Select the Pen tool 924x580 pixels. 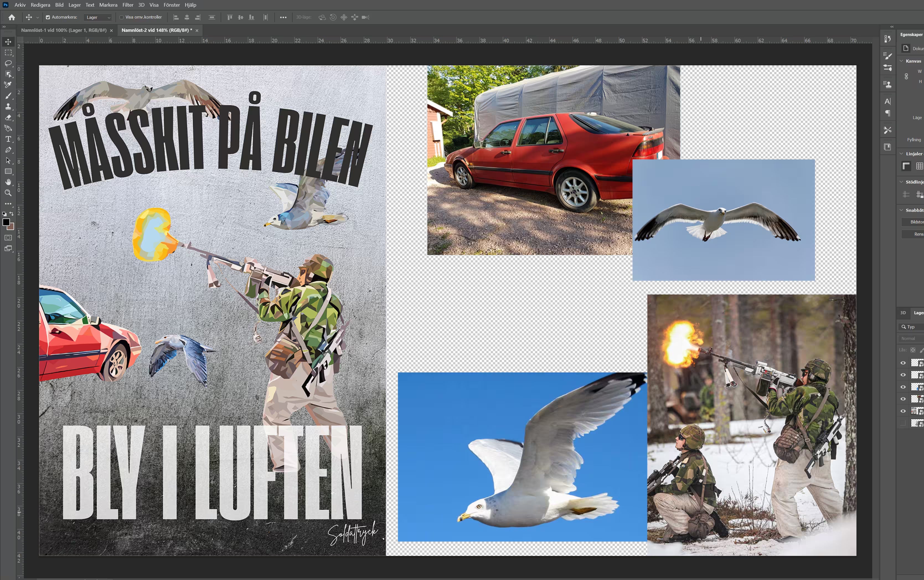point(8,150)
